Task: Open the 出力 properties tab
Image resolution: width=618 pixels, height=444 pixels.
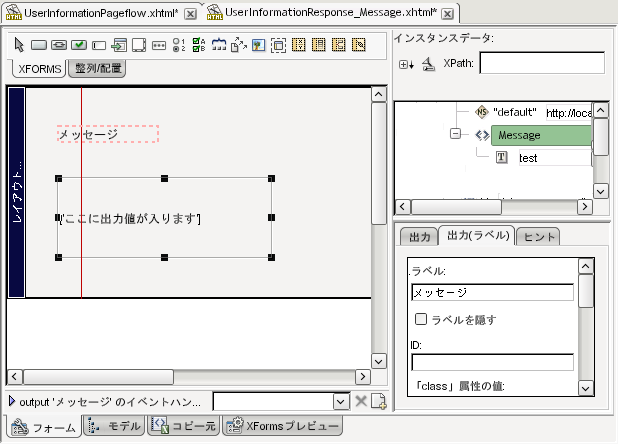Action: [419, 237]
